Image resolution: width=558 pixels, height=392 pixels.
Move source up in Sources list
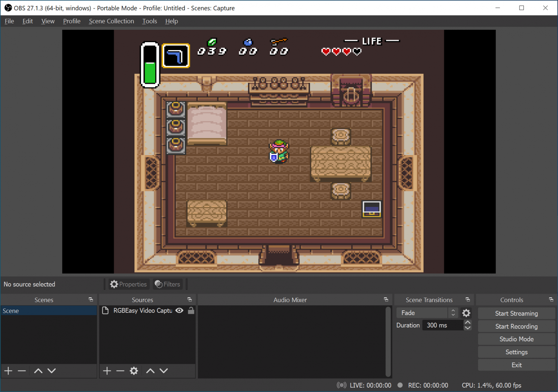coord(150,371)
